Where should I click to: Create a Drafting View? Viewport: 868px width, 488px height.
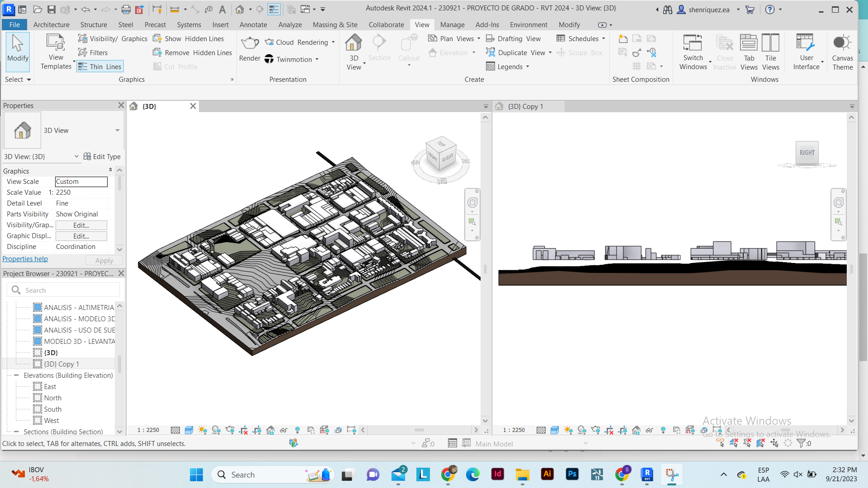point(513,39)
